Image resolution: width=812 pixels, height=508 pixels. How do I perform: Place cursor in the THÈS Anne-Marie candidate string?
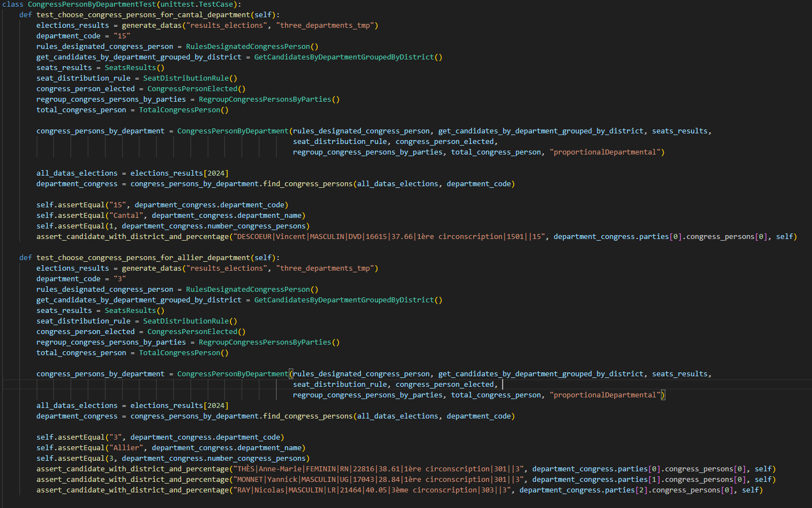tap(378, 469)
